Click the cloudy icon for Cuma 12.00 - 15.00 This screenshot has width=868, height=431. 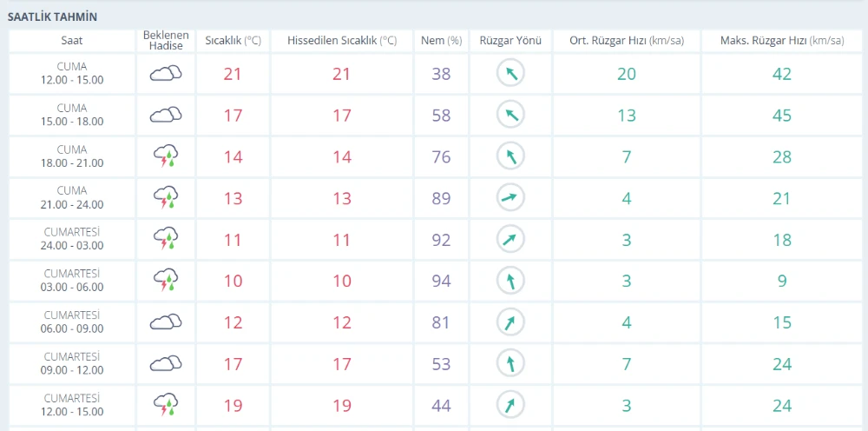(x=165, y=74)
